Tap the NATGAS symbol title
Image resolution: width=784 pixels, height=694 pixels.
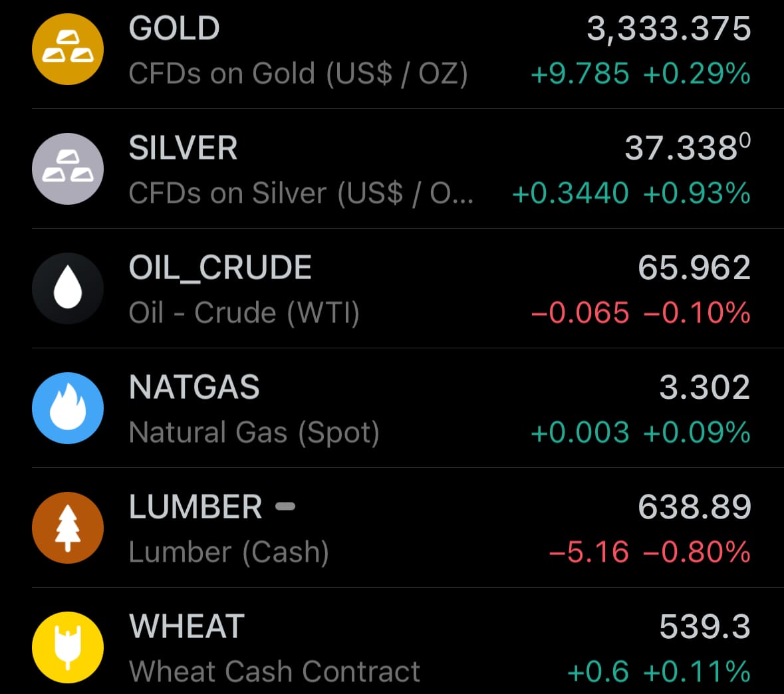[x=194, y=387]
